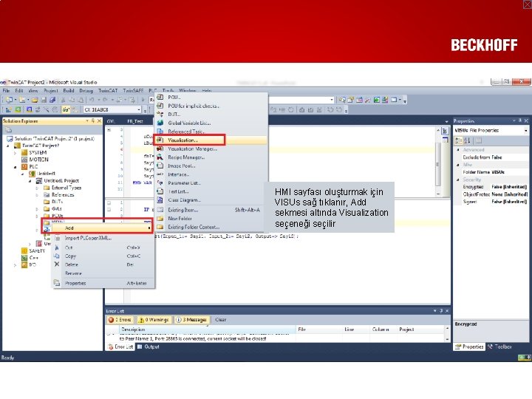Click the Copy icon in the toolbar
The image size is (532, 399).
[72, 100]
